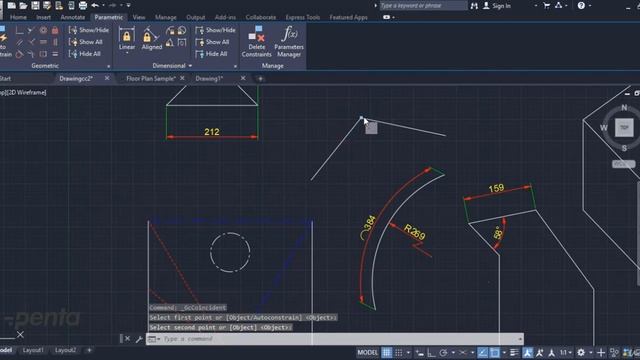Click the TOP face of ViewCube
The image size is (640, 360).
(624, 128)
